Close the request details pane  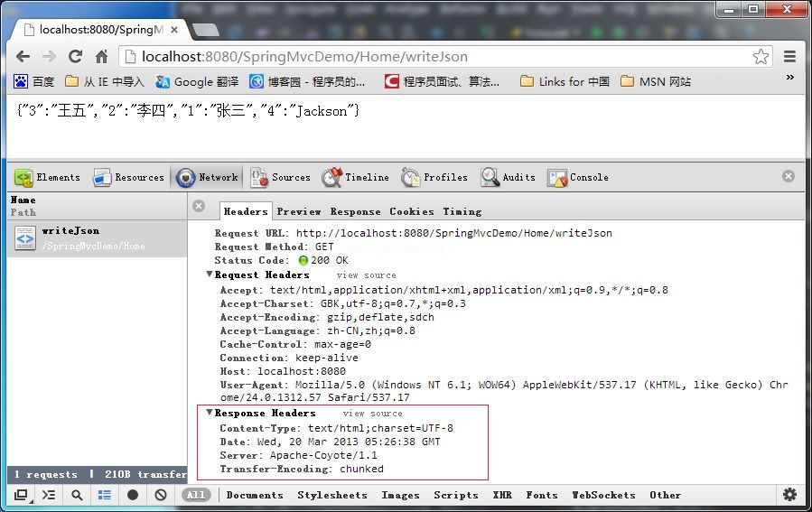click(199, 206)
